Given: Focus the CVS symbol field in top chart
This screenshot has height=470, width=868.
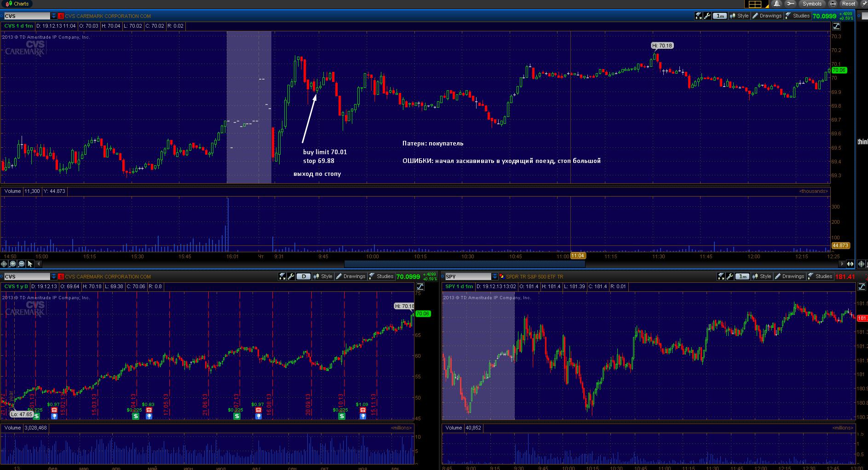Looking at the screenshot, I should click(27, 16).
